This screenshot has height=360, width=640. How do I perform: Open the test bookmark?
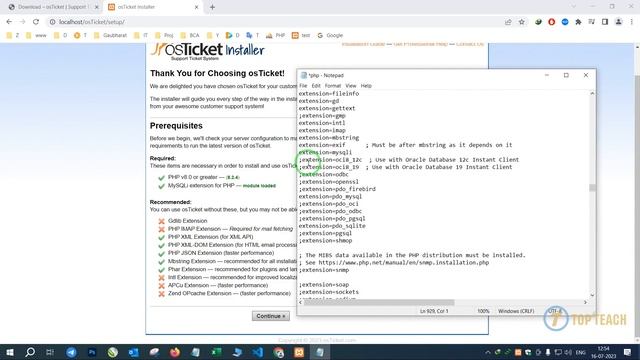pyautogui.click(x=301, y=36)
